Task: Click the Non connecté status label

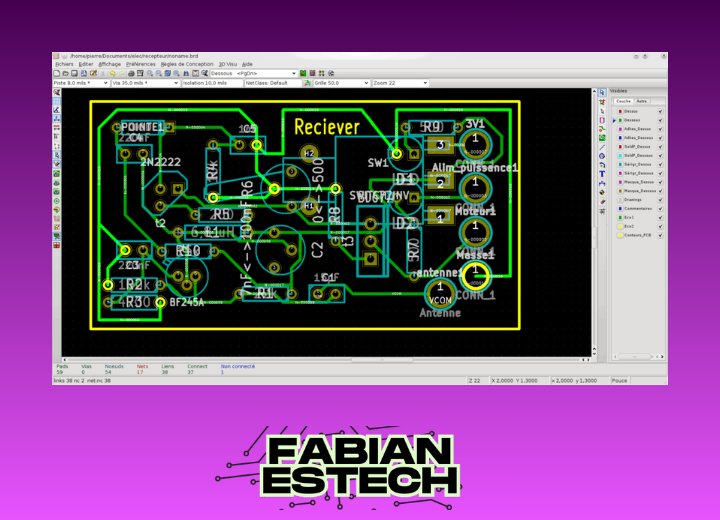Action: point(237,366)
